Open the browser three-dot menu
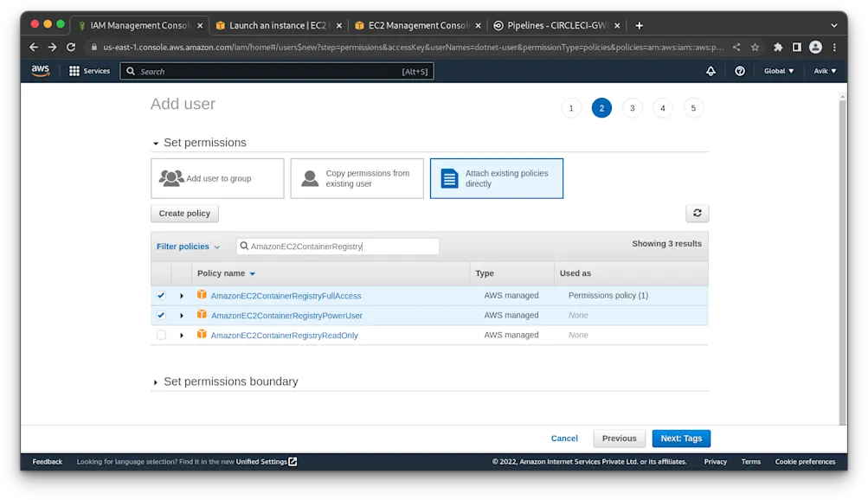Screen dimensions: 868x500 tap(834, 47)
